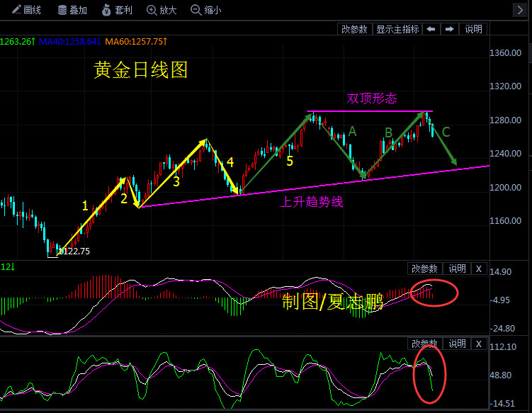The height and width of the screenshot is (413, 532).
Task: Click 改参数 in the MACD panel
Action: (424, 268)
